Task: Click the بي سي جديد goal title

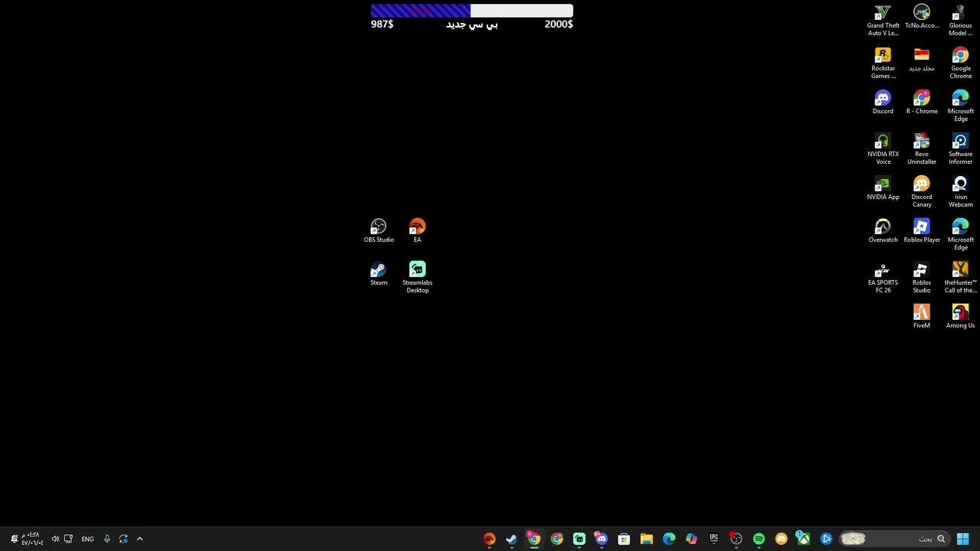Action: 472,24
